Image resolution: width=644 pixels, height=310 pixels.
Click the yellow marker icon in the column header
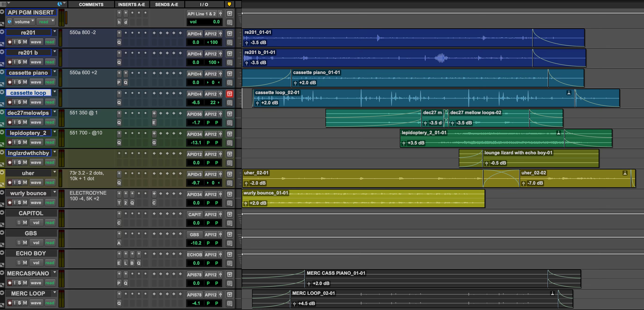point(229,4)
